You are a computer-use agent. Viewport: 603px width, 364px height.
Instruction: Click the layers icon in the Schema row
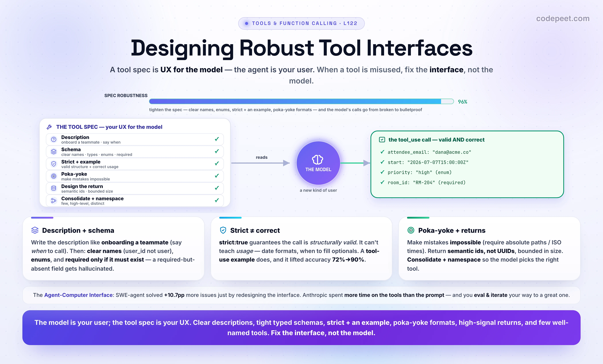pyautogui.click(x=54, y=152)
